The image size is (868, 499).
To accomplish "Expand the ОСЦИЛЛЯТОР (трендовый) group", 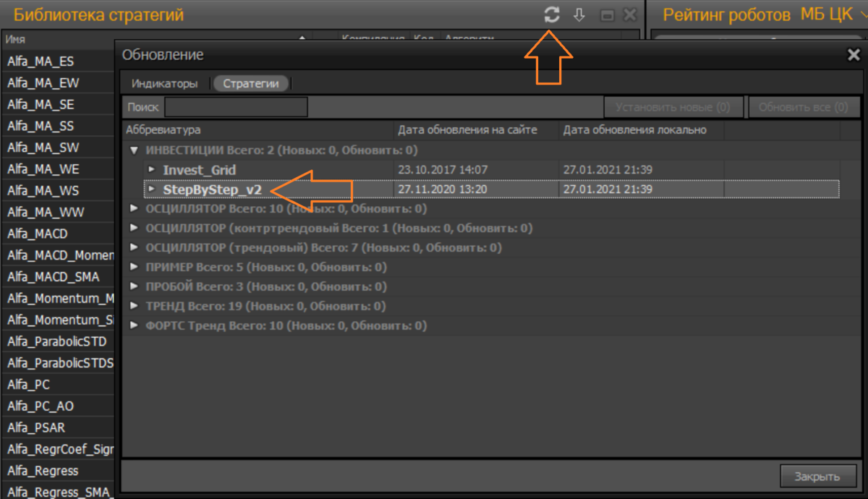I will (x=133, y=247).
